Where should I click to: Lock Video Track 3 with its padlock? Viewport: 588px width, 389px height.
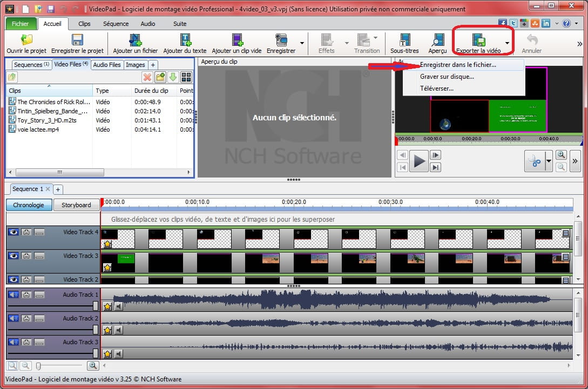[x=26, y=256]
